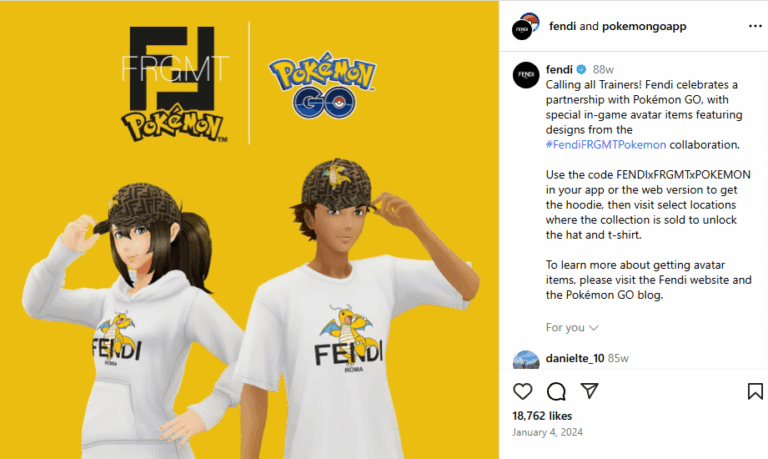
Task: Click the fendi username in the caption
Action: click(559, 69)
